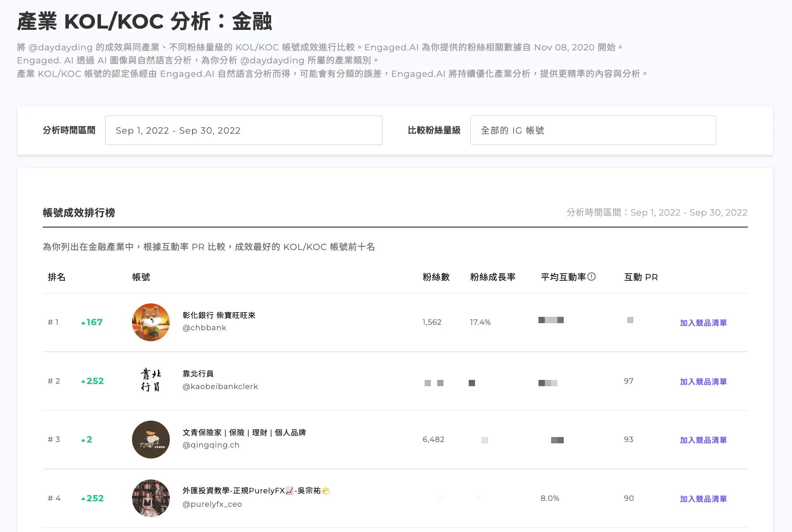
Task: Click the 平均互動率 column header
Action: pos(563,277)
